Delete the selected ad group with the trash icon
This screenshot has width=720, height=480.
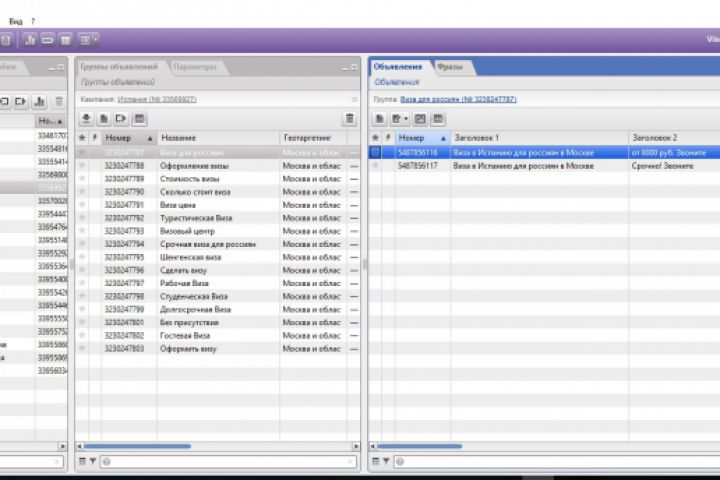pos(349,119)
